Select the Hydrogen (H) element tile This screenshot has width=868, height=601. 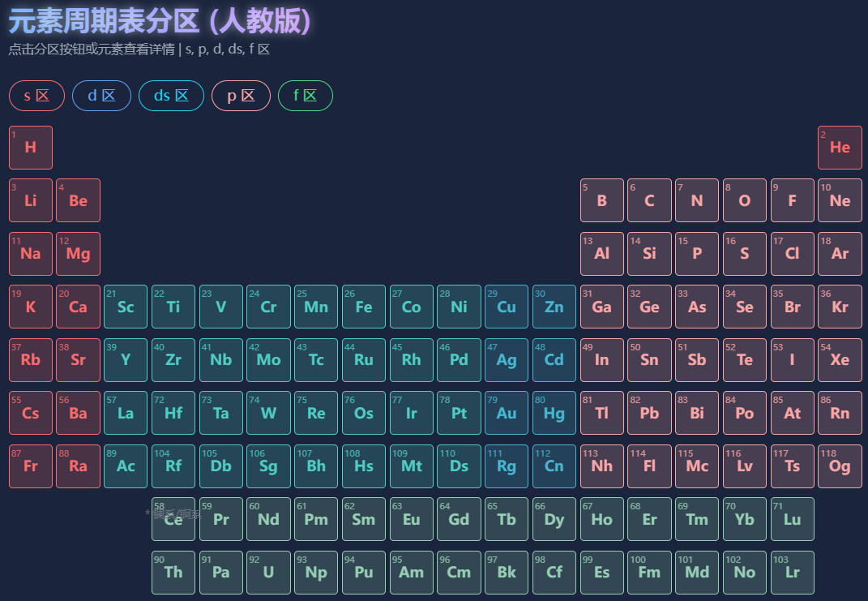pyautogui.click(x=30, y=147)
